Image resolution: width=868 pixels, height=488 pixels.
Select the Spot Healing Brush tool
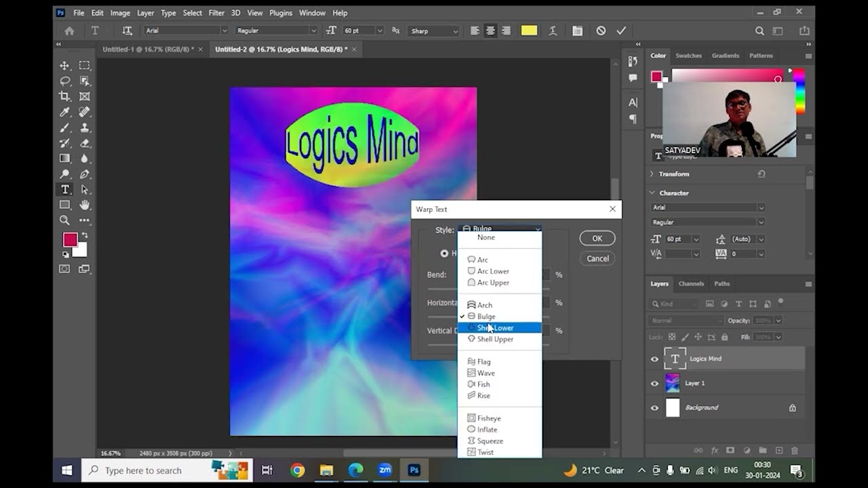tap(85, 113)
